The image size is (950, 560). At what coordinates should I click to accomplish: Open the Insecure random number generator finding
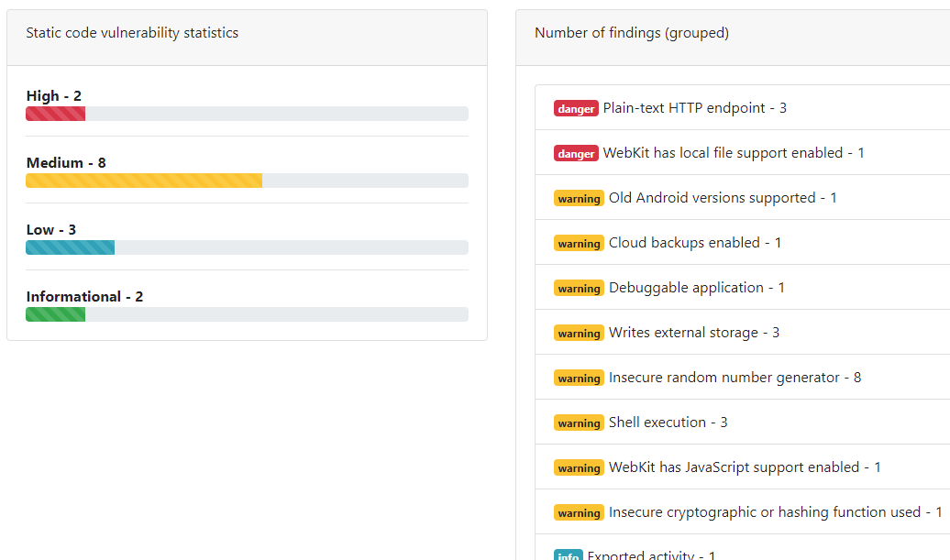click(x=735, y=378)
